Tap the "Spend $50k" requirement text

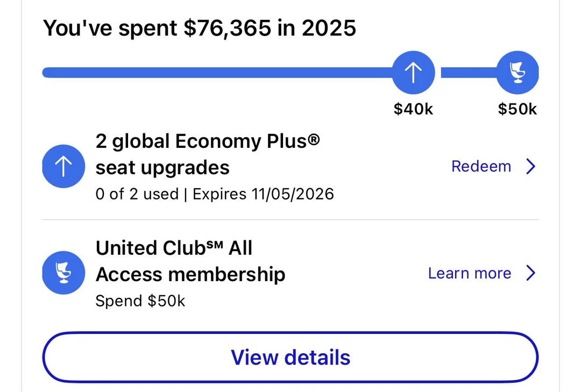tap(140, 301)
